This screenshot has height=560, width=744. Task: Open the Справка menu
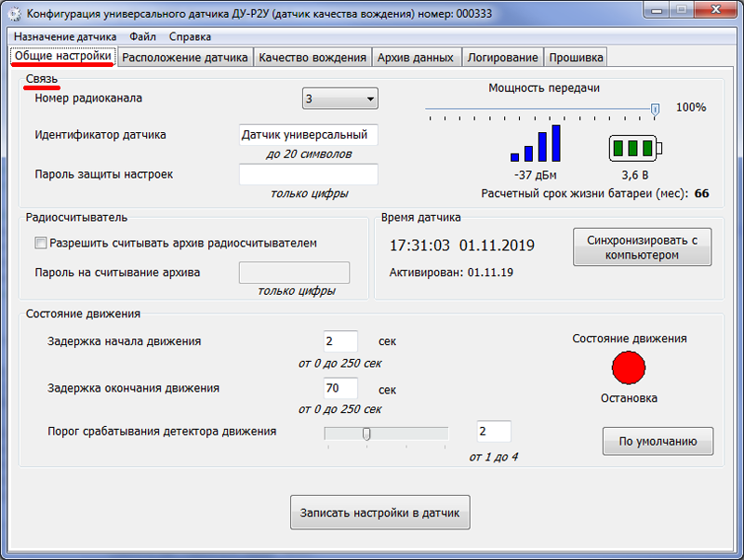point(190,36)
